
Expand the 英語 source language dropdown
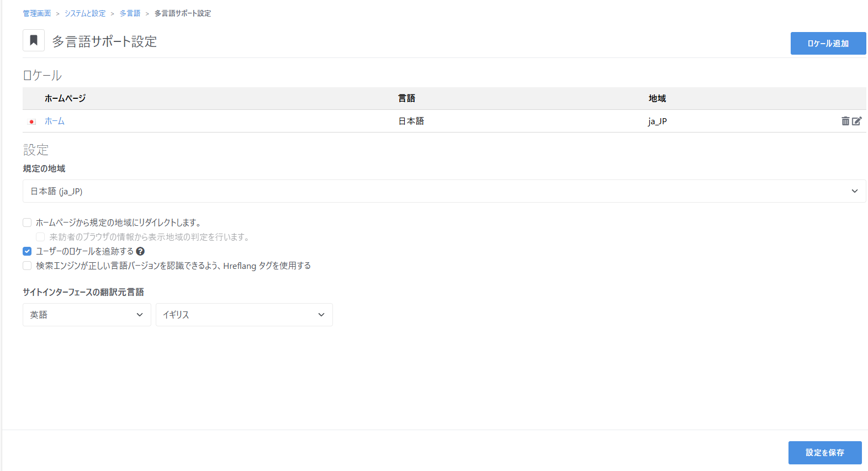(x=87, y=315)
